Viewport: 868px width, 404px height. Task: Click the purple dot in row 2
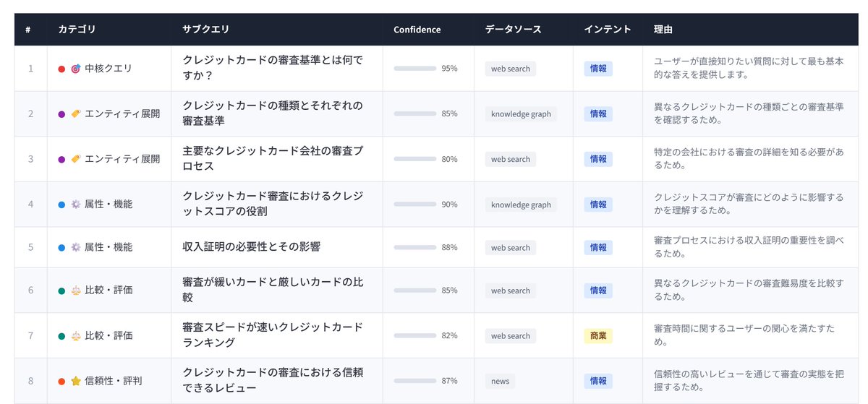[61, 114]
